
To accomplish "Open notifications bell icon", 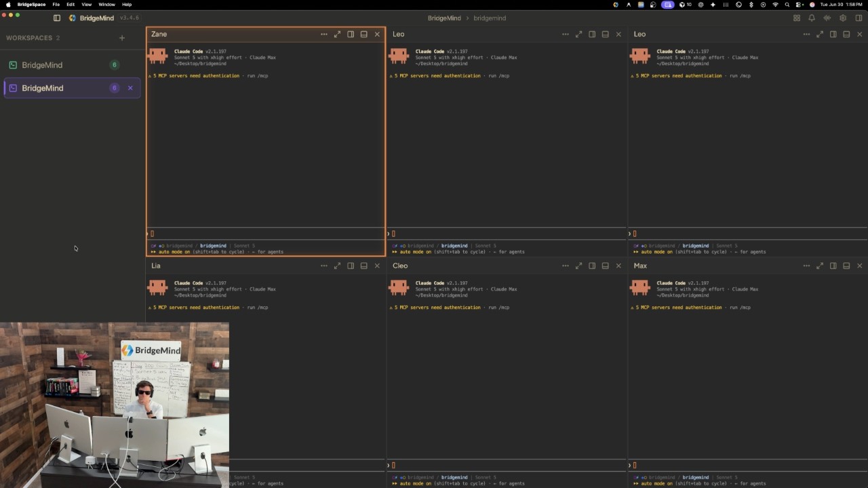I will pos(812,18).
